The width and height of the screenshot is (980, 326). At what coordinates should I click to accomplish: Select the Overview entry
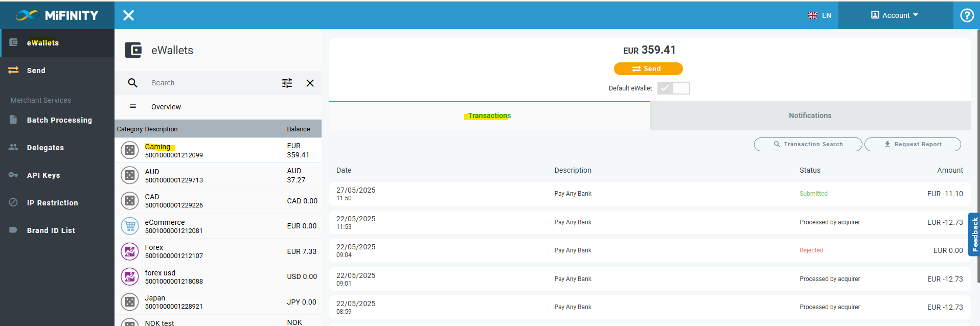(218, 107)
